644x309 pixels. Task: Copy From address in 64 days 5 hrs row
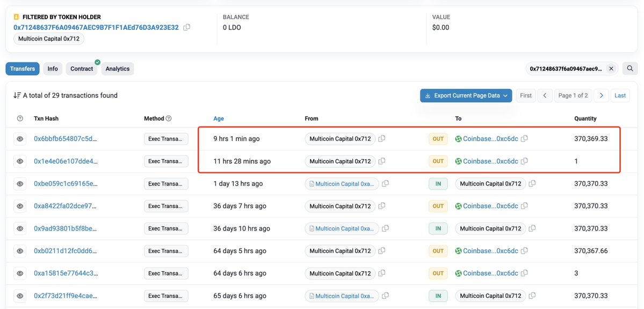coord(381,251)
